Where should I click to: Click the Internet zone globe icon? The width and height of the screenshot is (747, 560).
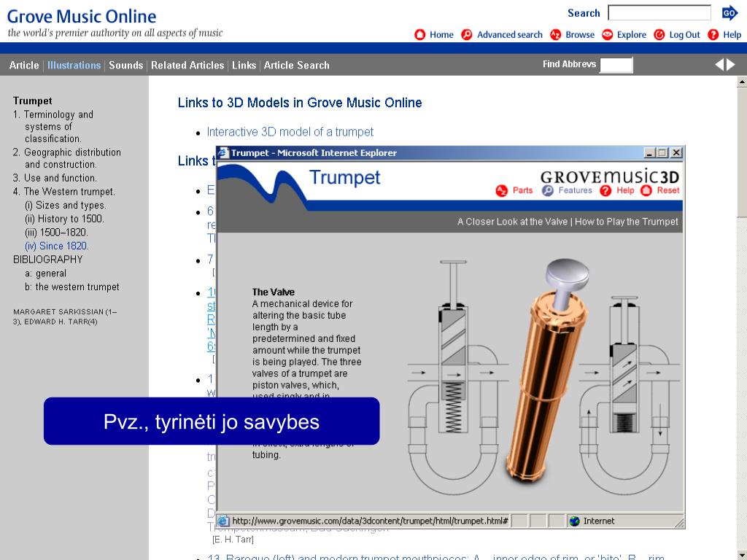(575, 521)
